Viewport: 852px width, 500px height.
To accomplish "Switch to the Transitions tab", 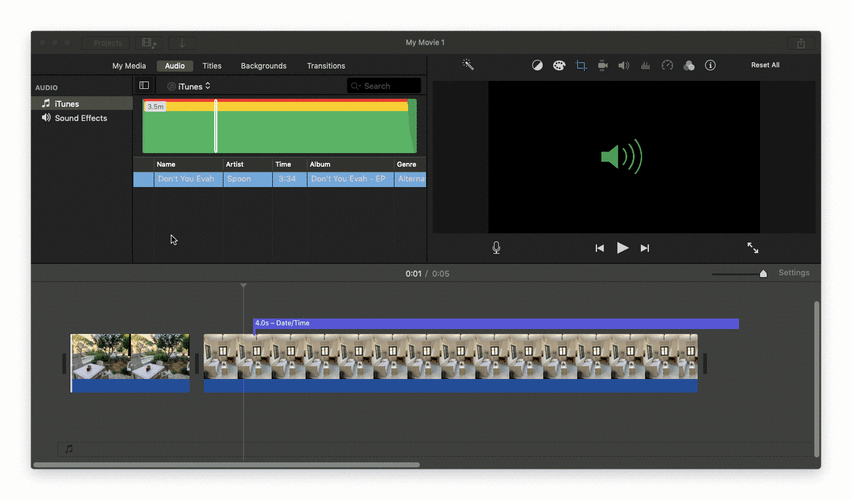I will [x=326, y=66].
